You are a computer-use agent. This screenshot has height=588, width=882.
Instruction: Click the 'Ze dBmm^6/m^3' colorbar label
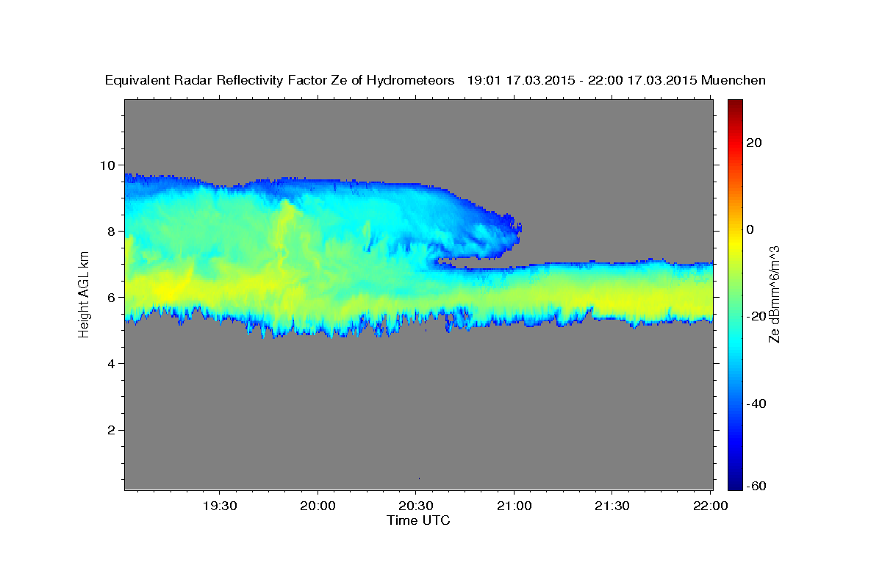point(773,295)
